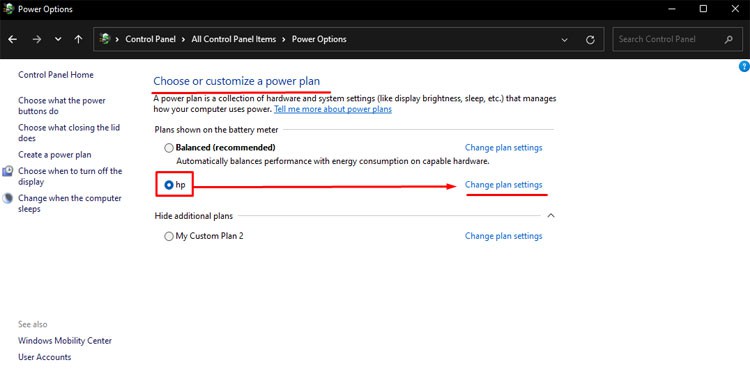
Task: Select Power Options breadcrumb segment
Action: [319, 39]
